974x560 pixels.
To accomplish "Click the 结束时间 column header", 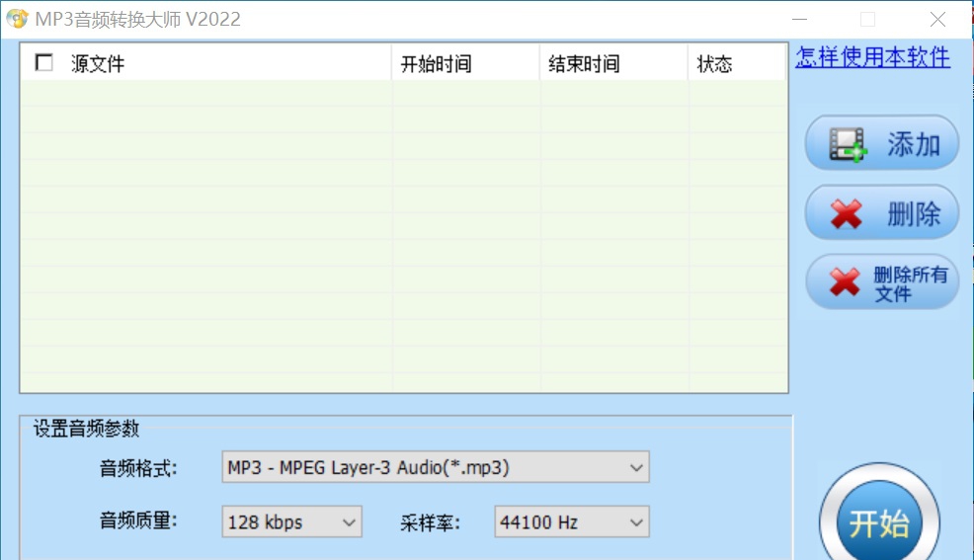I will (x=613, y=62).
